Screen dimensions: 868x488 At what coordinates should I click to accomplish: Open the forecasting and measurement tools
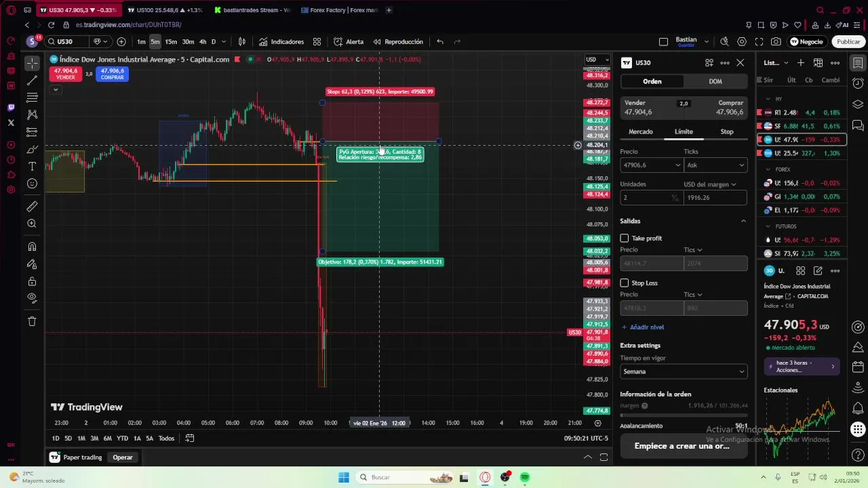point(32,132)
